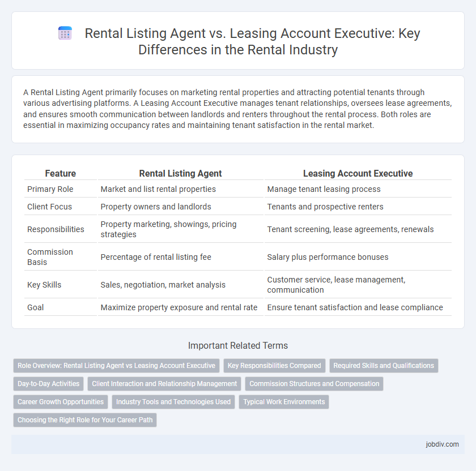Click the Leasing Account Executive column header
Image resolution: width=476 pixels, height=471 pixels.
[358, 173]
